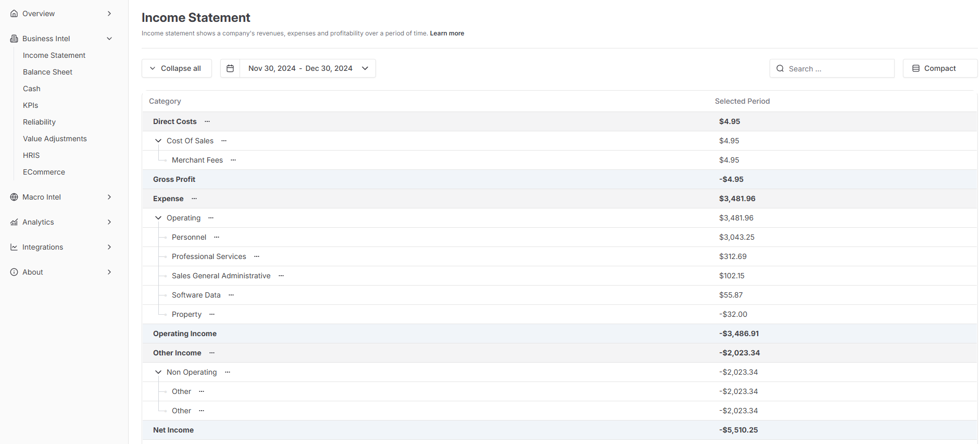The width and height of the screenshot is (980, 444).
Task: Click the About info icon
Action: click(14, 272)
